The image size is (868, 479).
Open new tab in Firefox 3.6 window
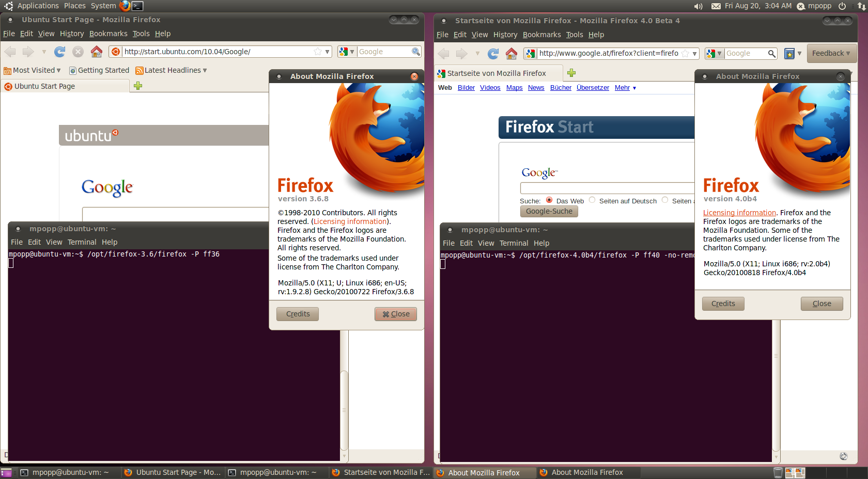(138, 86)
